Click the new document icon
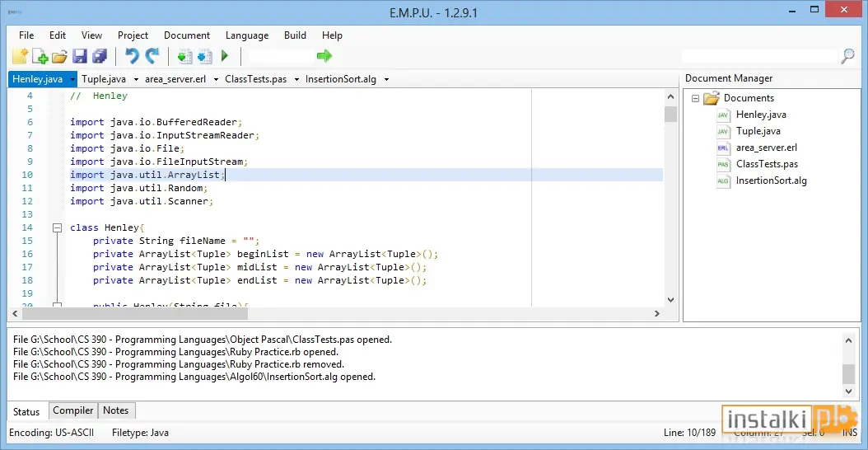This screenshot has height=450, width=868. click(20, 55)
